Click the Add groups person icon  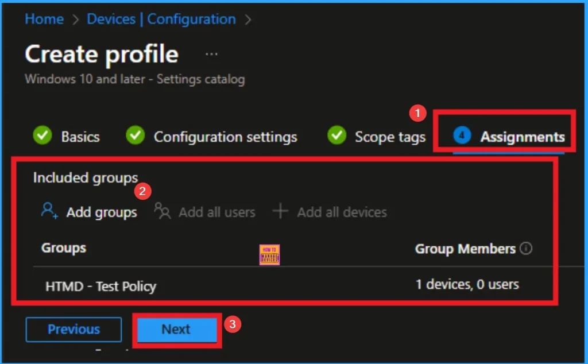49,211
